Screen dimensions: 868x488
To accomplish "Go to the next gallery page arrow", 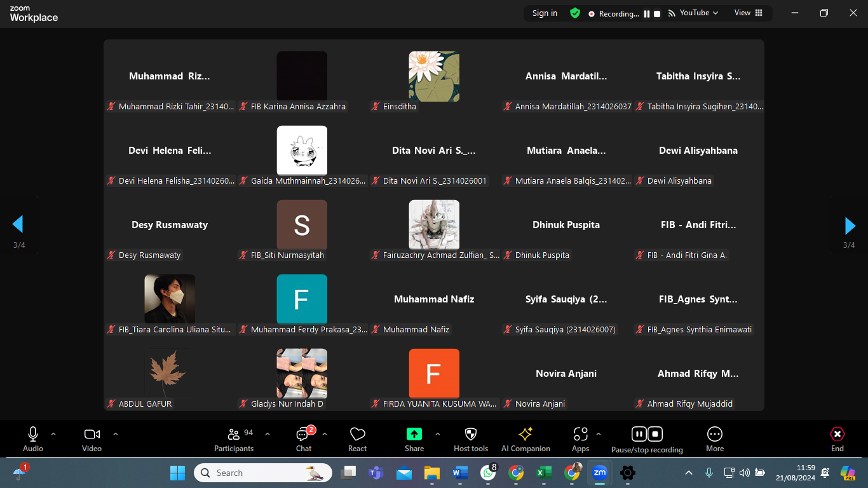I will [x=850, y=225].
